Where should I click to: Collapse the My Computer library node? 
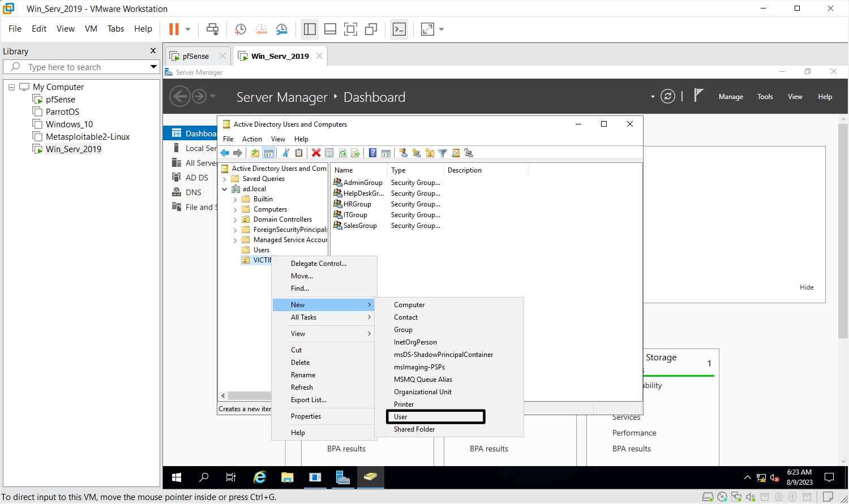pyautogui.click(x=11, y=87)
